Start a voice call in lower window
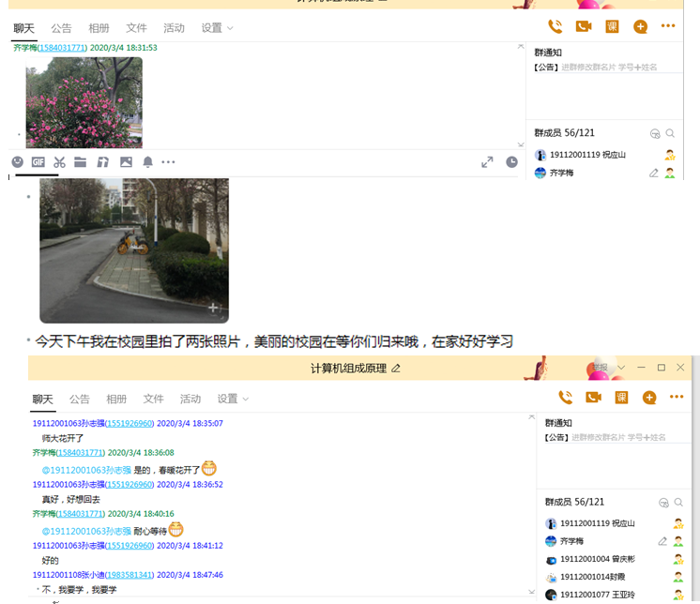This screenshot has height=604, width=700. [565, 397]
